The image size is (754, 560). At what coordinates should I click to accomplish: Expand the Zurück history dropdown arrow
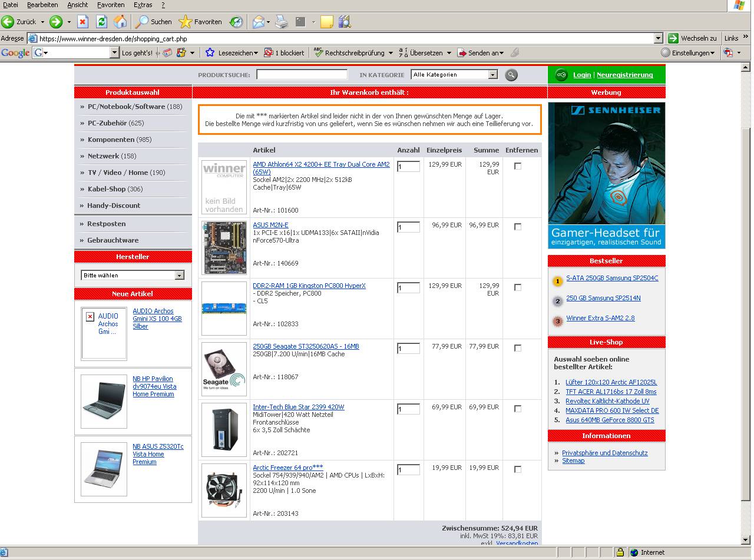pos(42,22)
